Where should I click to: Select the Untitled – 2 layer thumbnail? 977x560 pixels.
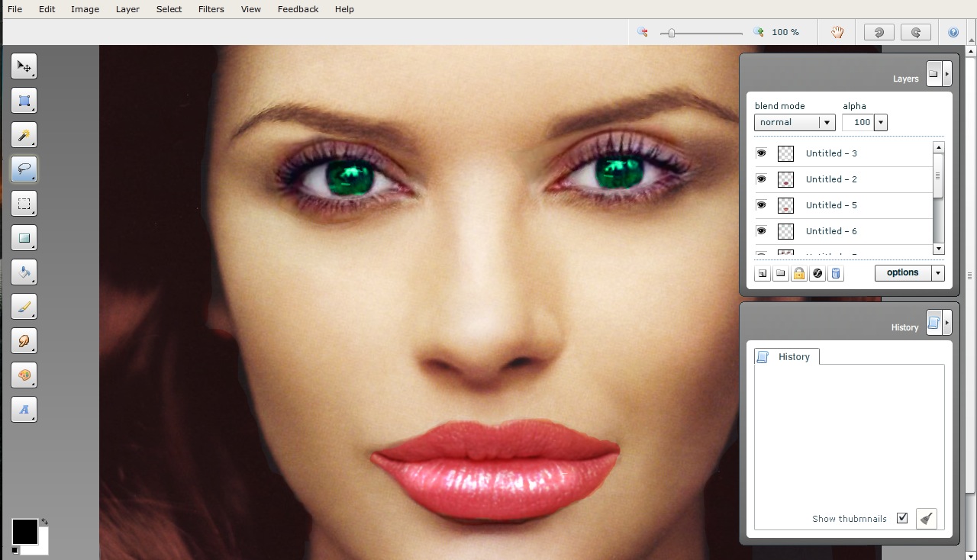[785, 179]
